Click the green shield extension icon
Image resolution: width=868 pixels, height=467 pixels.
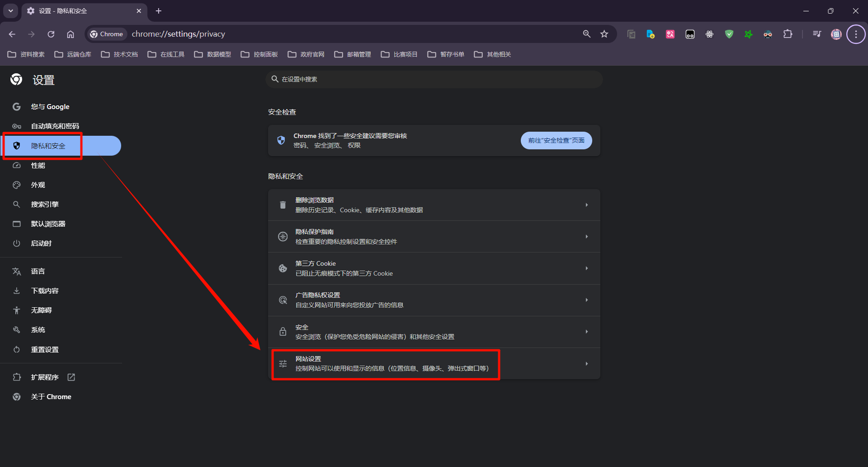coord(729,34)
